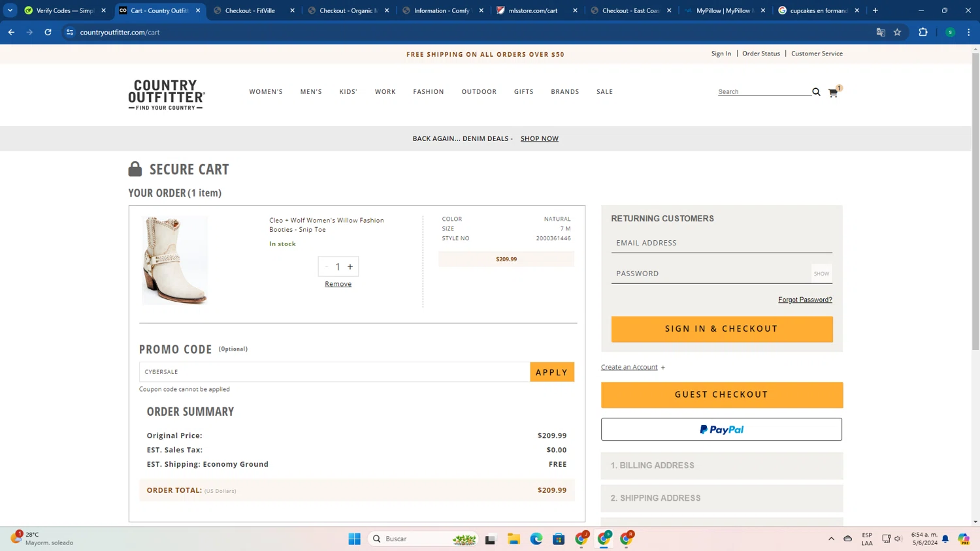This screenshot has height=551, width=980.
Task: Open the Chrome profile avatar
Action: 951,32
